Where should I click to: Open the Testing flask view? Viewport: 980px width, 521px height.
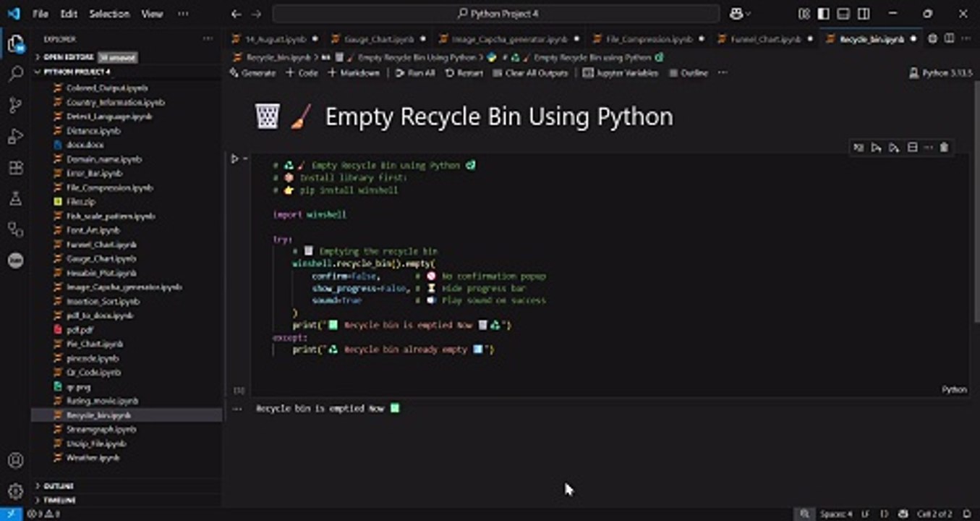click(x=15, y=198)
